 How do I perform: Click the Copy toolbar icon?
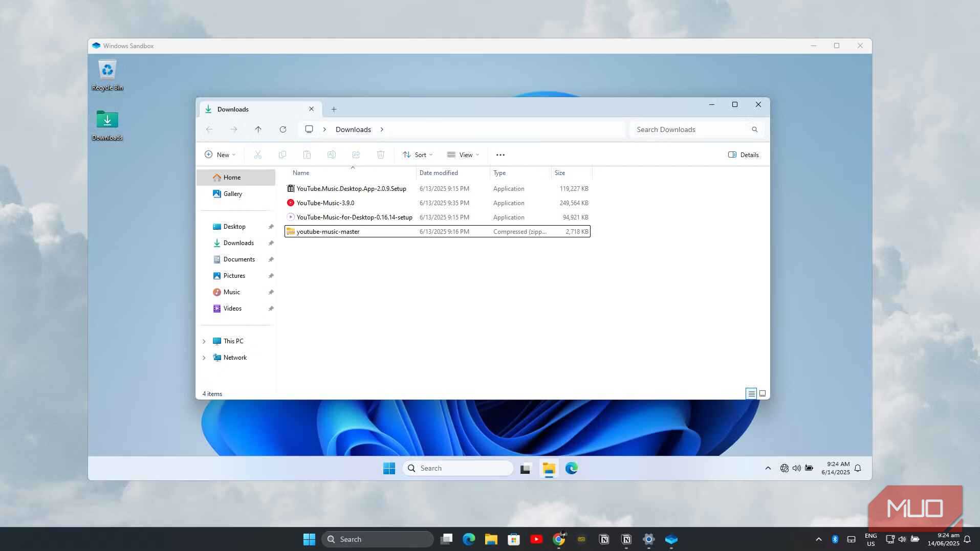tap(282, 155)
